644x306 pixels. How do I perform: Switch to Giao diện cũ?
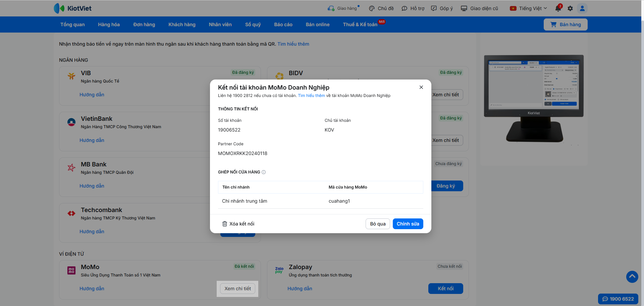coord(479,8)
